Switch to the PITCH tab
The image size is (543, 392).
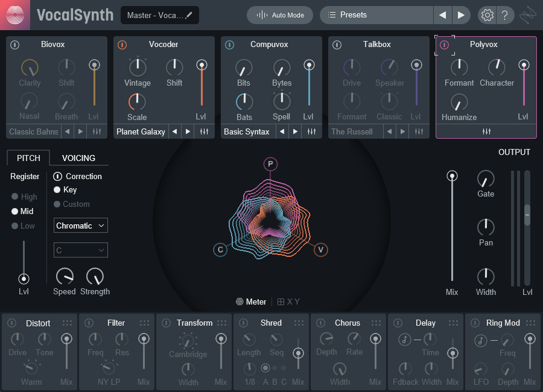coord(28,158)
